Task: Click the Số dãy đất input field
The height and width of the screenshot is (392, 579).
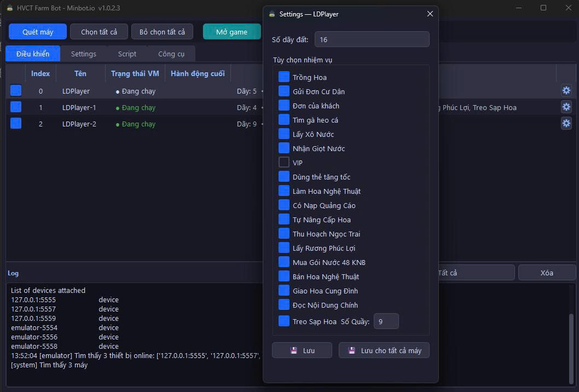Action: point(372,39)
